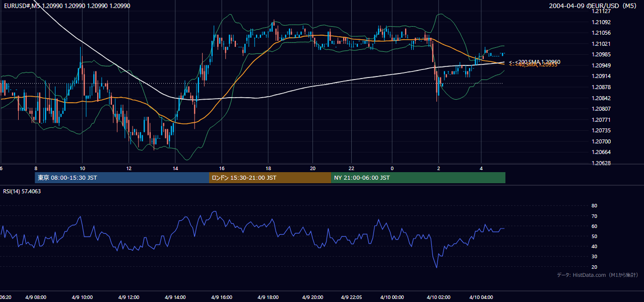The image size is (644, 302).
Task: Click price axis value 1.20842
Action: (601, 98)
